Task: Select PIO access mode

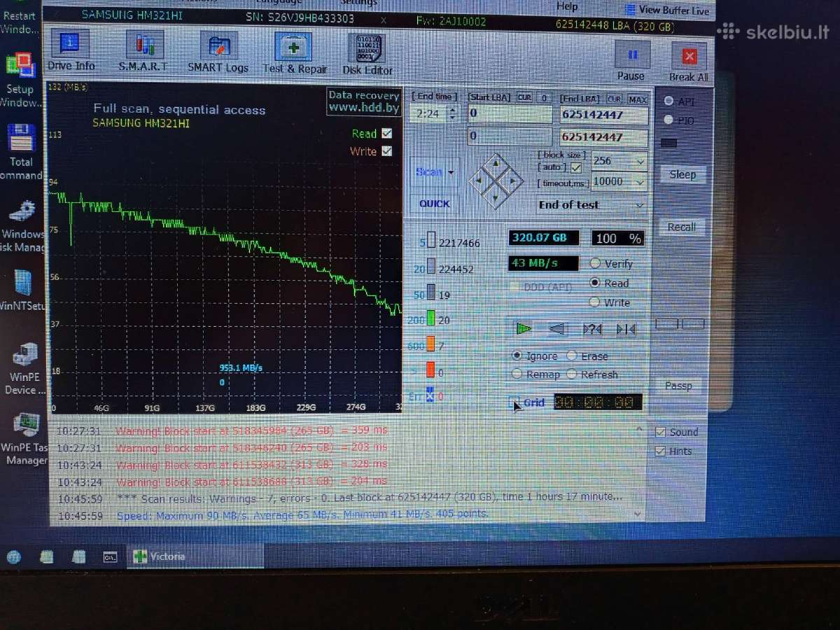Action: coord(668,120)
